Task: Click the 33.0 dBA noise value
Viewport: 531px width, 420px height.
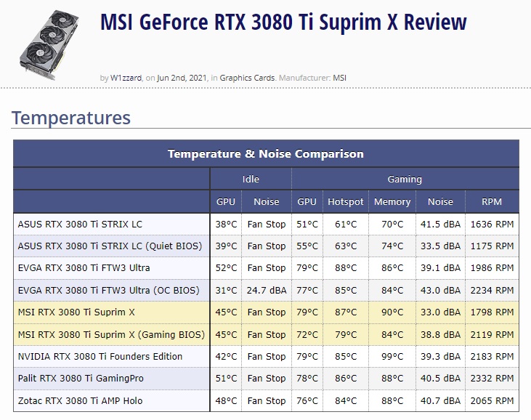Action: [x=440, y=312]
